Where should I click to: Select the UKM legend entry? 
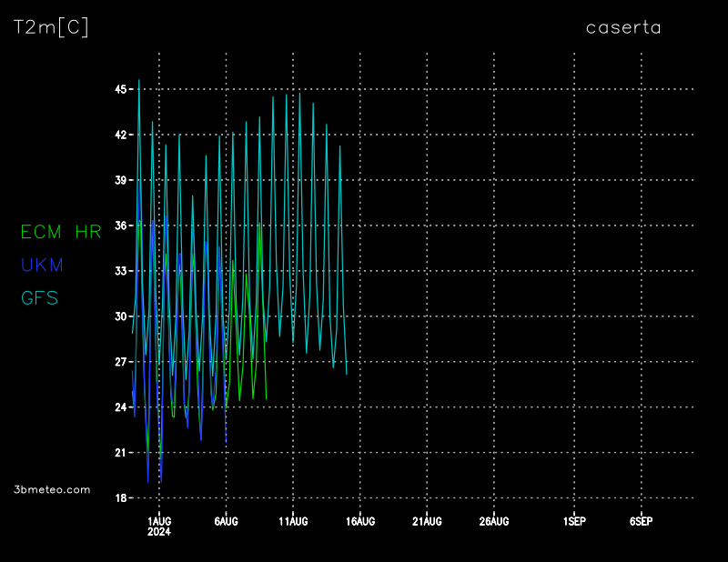[42, 266]
